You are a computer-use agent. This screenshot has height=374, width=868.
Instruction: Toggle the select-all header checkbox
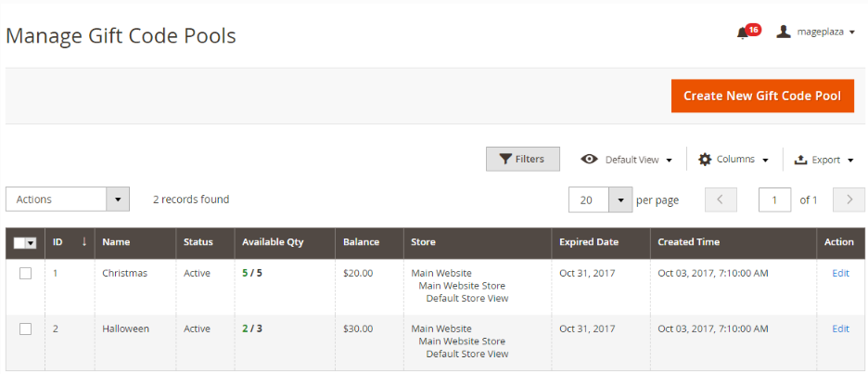click(x=19, y=243)
